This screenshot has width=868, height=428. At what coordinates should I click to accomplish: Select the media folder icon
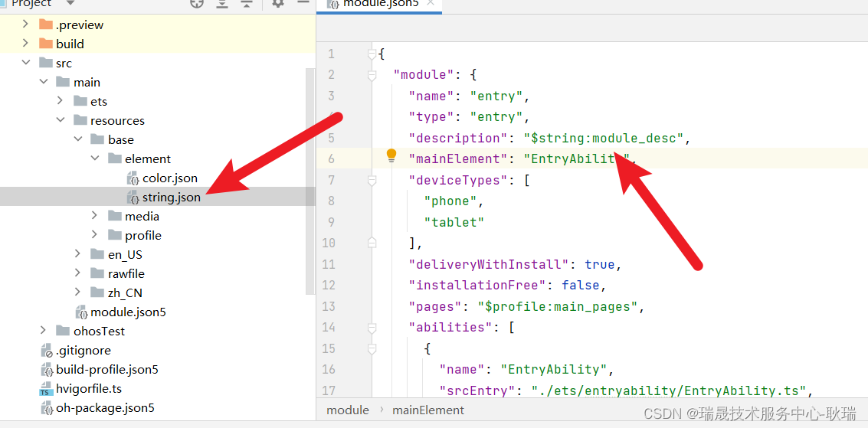115,216
